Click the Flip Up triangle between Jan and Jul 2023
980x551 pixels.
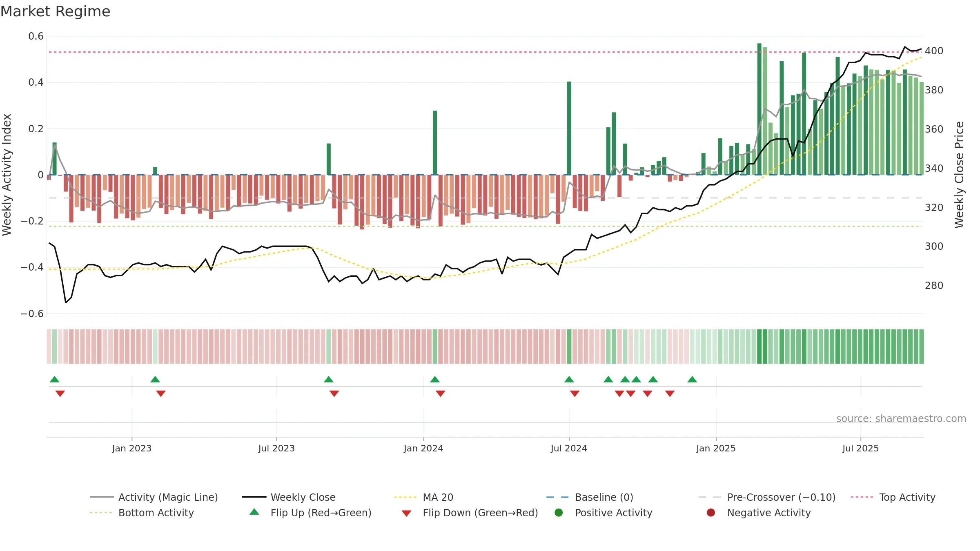pyautogui.click(x=155, y=380)
